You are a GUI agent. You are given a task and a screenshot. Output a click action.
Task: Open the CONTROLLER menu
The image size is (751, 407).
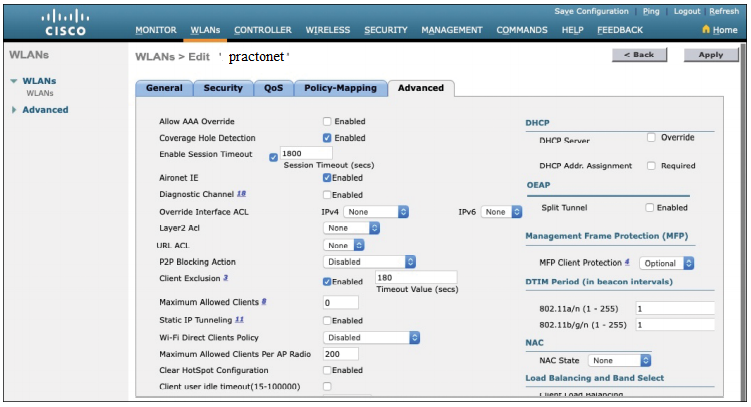point(262,30)
